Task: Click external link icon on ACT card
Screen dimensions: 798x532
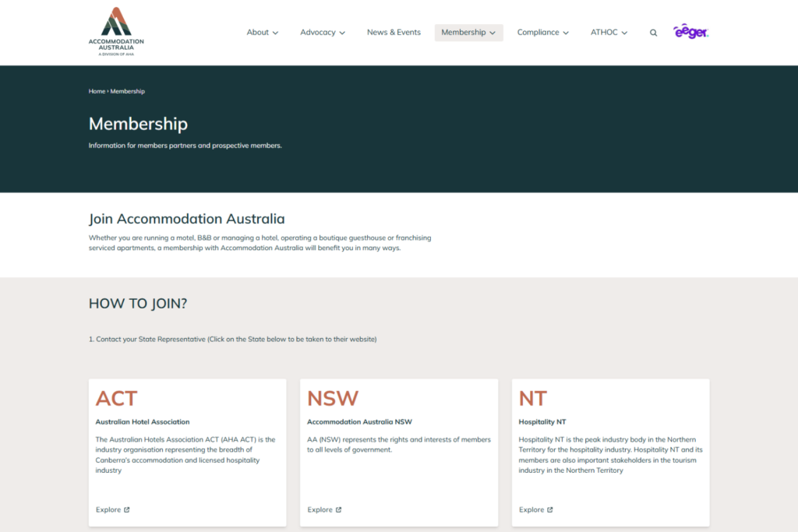Action: (127, 509)
